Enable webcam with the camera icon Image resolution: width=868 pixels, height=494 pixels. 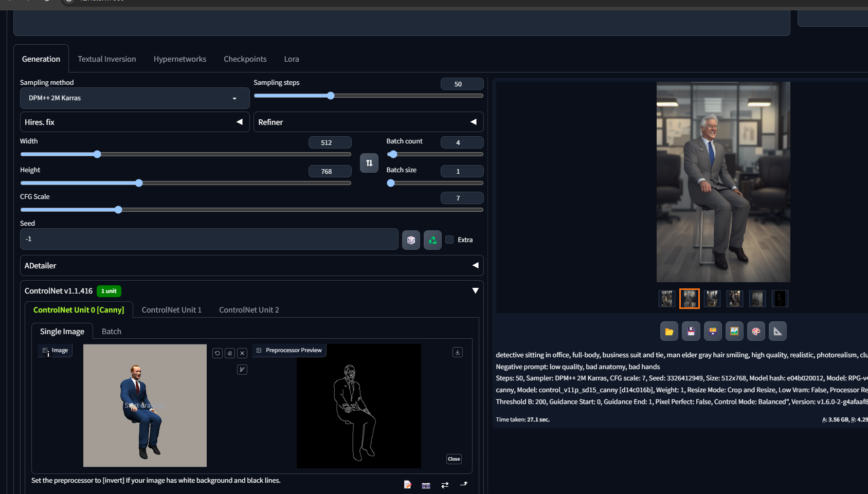pos(426,485)
